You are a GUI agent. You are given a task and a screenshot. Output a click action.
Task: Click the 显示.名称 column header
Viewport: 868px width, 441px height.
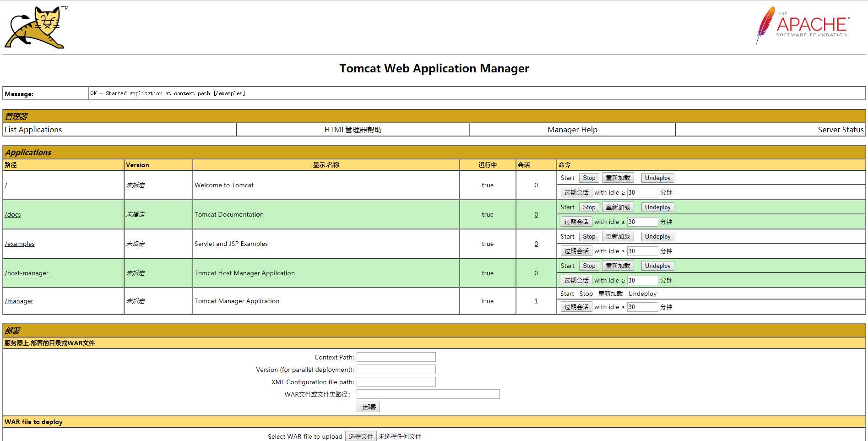point(326,165)
